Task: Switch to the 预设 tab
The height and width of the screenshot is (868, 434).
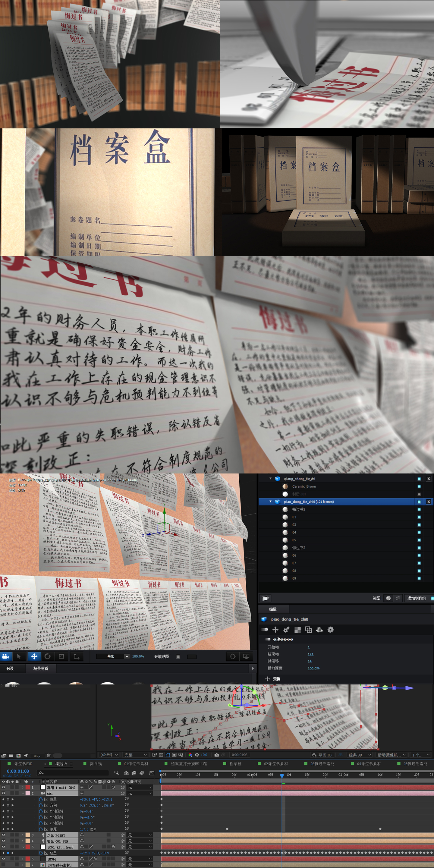Action: 10,668
